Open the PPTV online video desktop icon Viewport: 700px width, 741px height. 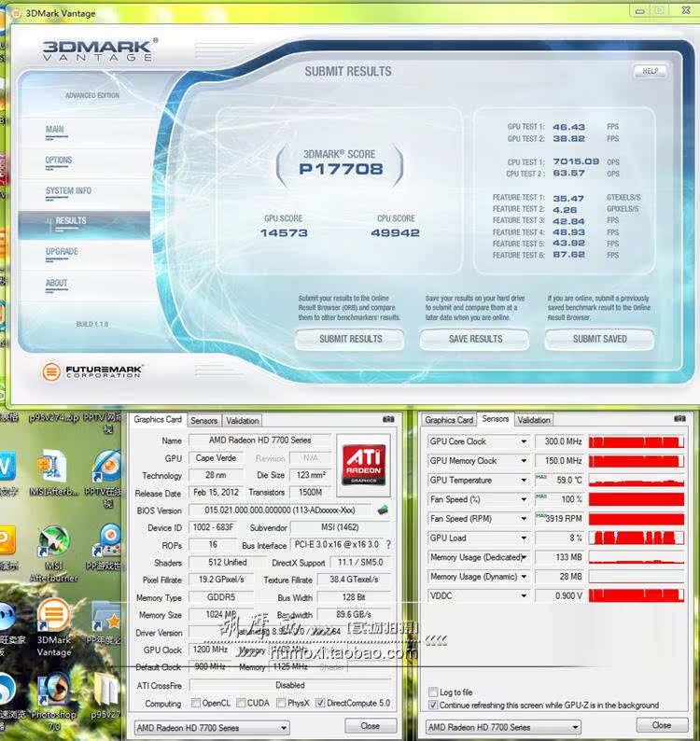tap(106, 467)
